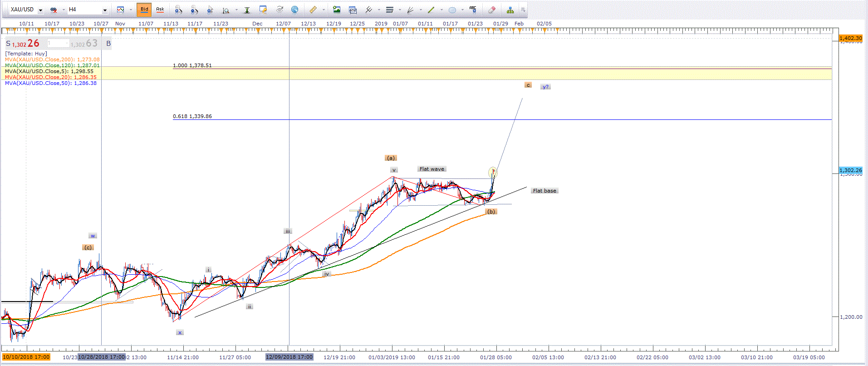
Task: Select the ruler measure tool
Action: pyautogui.click(x=313, y=10)
